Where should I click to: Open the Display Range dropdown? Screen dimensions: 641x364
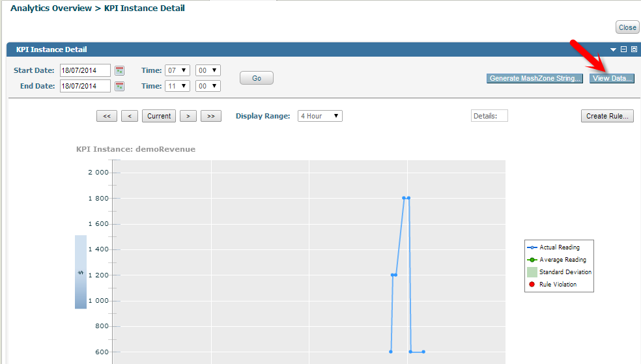point(320,116)
